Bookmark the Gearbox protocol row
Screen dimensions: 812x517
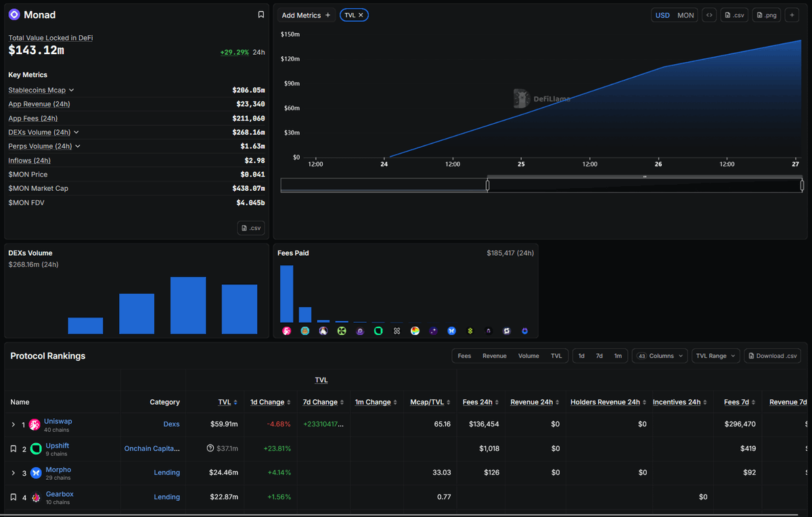(x=13, y=497)
